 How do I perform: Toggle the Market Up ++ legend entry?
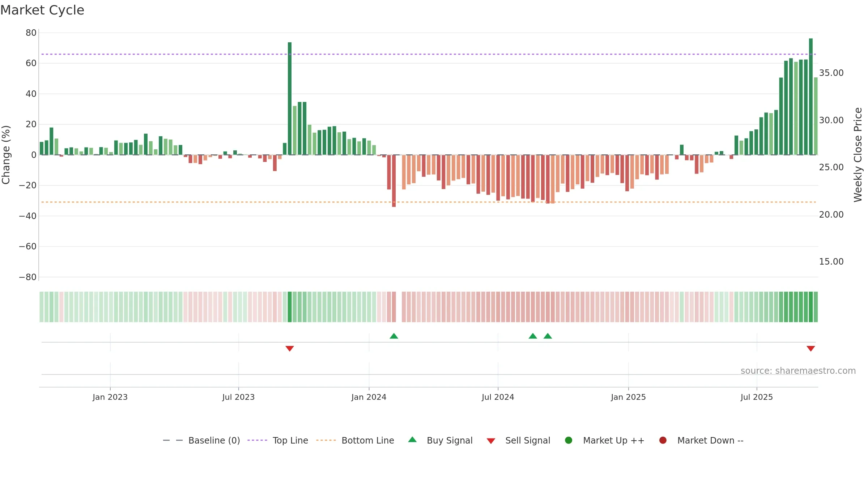coord(605,440)
